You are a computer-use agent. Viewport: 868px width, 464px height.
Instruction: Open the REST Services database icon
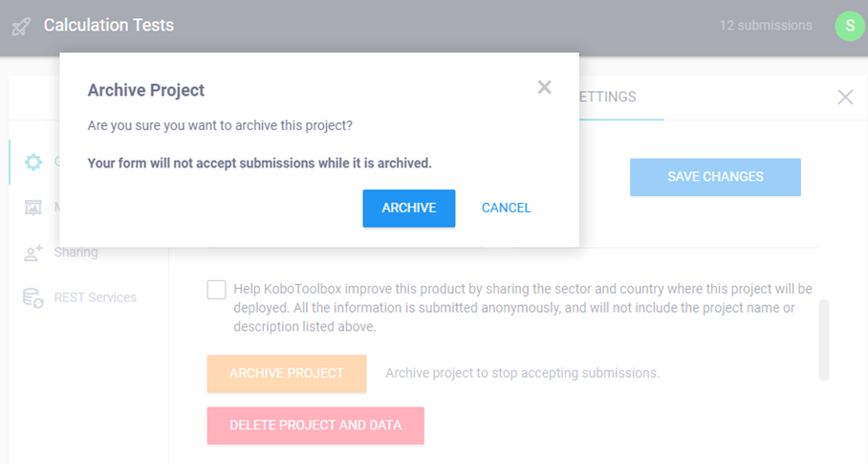pos(33,298)
